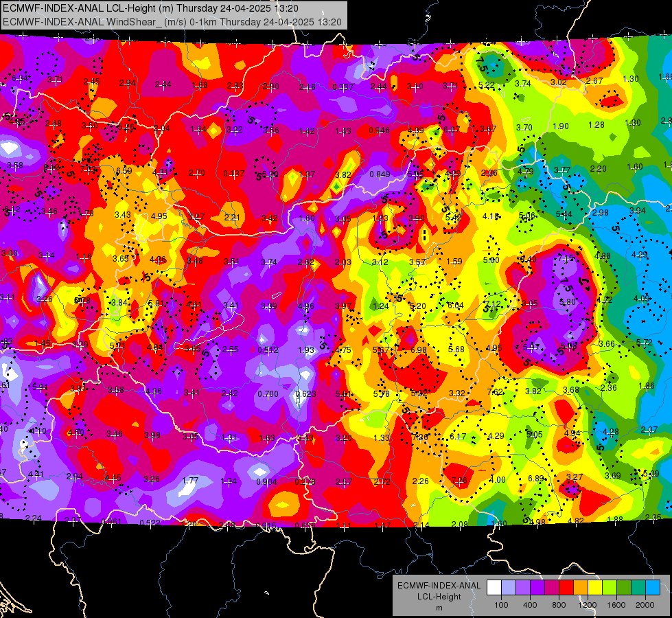Click the grid value 6.89
The image size is (672, 618).
pos(536,478)
